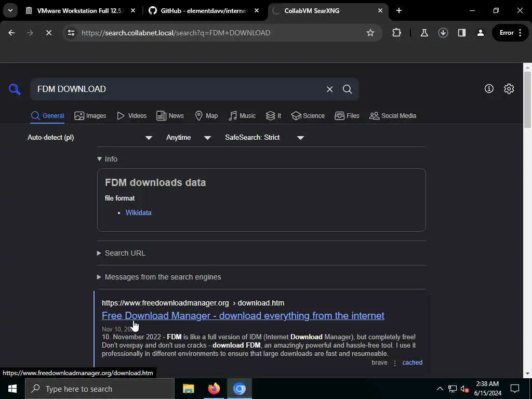This screenshot has height=399, width=532.
Task: Switch to Videos category
Action: point(131,116)
